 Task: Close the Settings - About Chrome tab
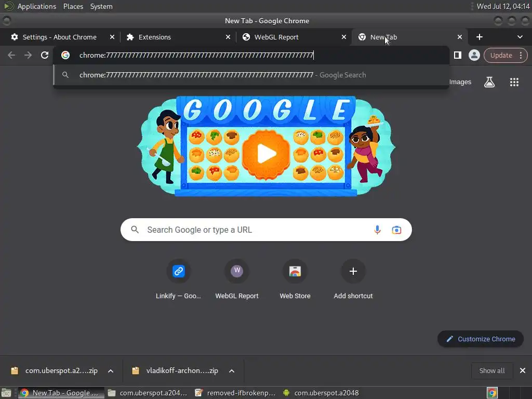112,37
